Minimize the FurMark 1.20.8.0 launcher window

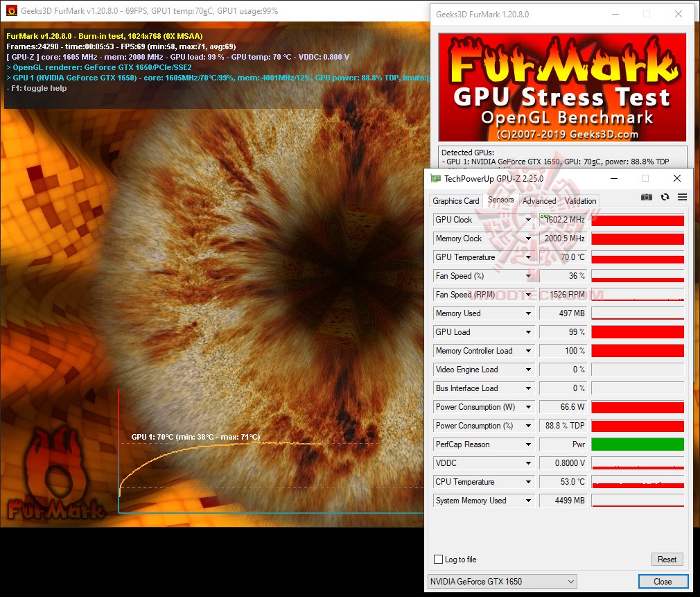tap(615, 15)
